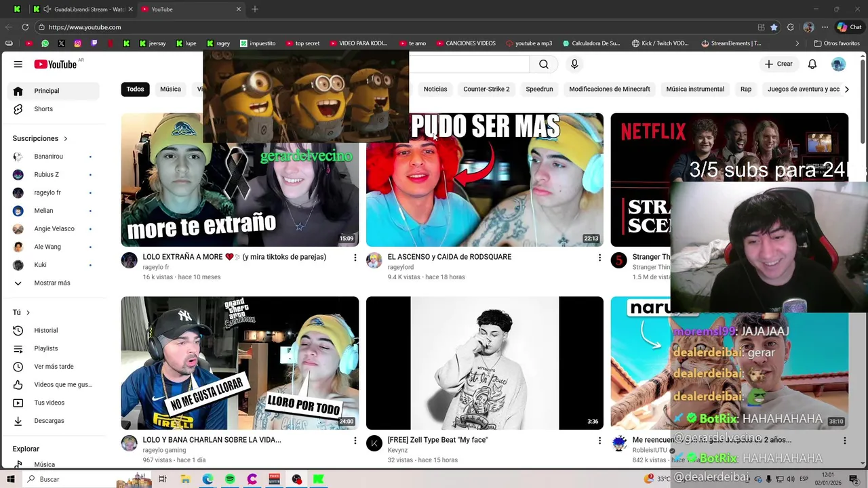This screenshot has height=488, width=868.
Task: Open the rageylo gaming channel link
Action: [x=164, y=450]
